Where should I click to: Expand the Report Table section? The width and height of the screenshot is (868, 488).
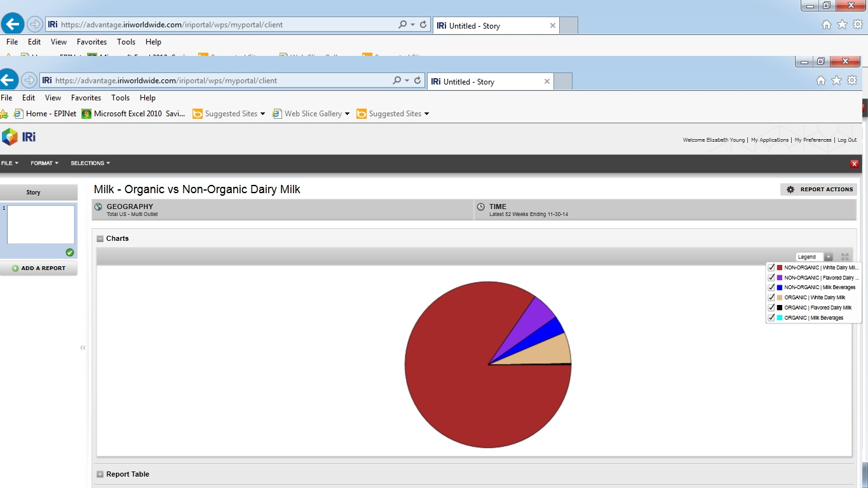[x=100, y=475]
